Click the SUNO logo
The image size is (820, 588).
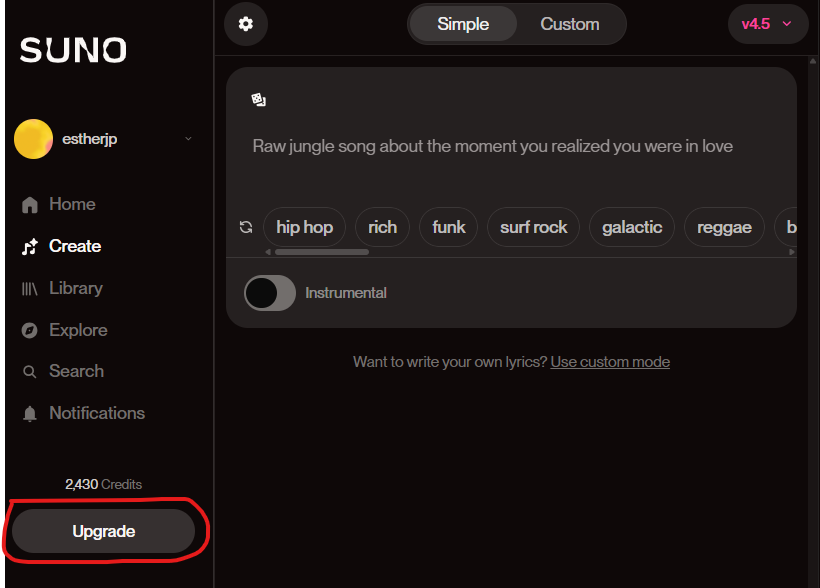[x=73, y=50]
